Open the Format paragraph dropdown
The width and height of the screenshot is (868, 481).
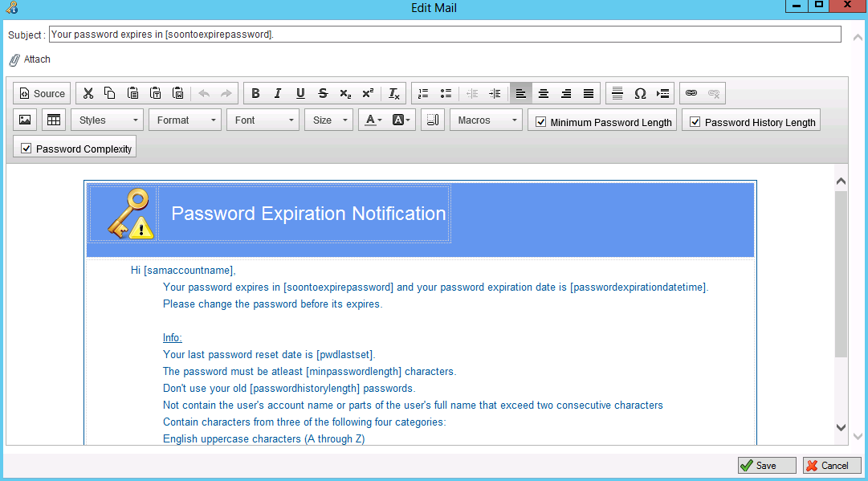point(185,120)
